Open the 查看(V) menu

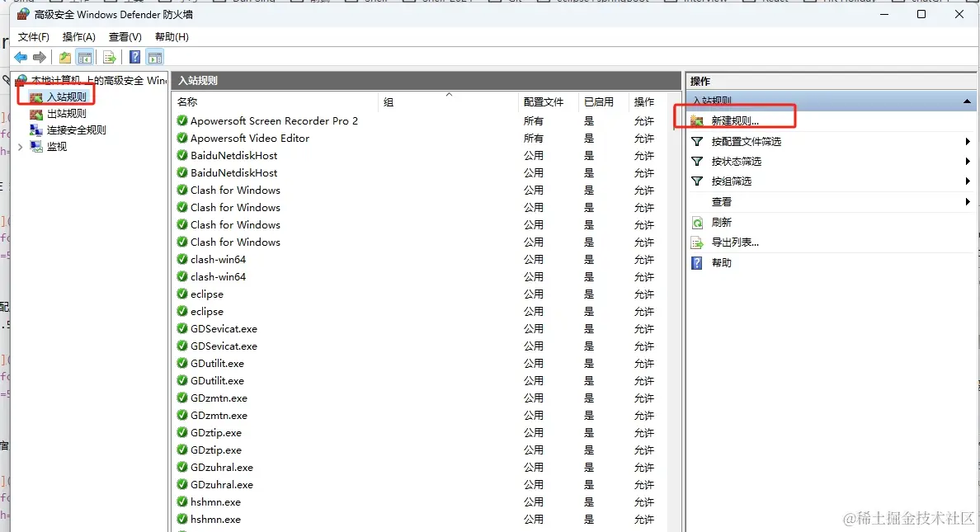click(x=125, y=37)
